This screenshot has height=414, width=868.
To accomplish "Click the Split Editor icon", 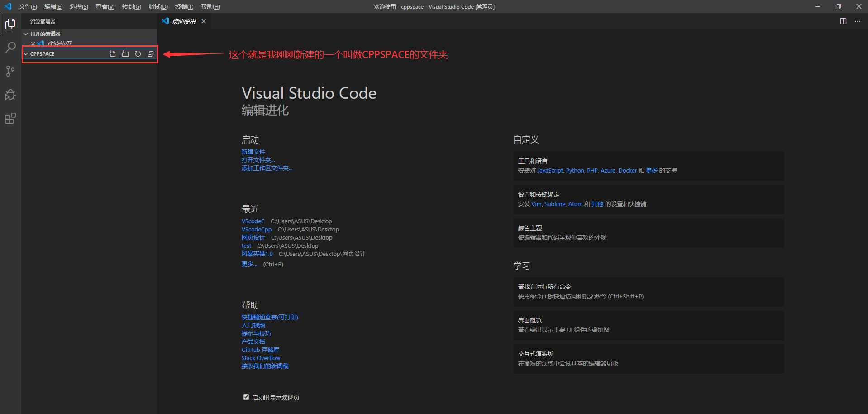I will 843,21.
